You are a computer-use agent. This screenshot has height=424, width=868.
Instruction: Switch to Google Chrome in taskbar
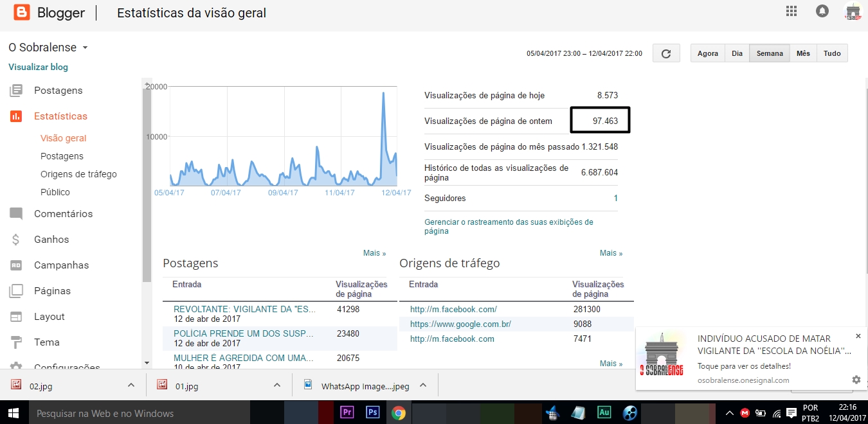coord(399,412)
